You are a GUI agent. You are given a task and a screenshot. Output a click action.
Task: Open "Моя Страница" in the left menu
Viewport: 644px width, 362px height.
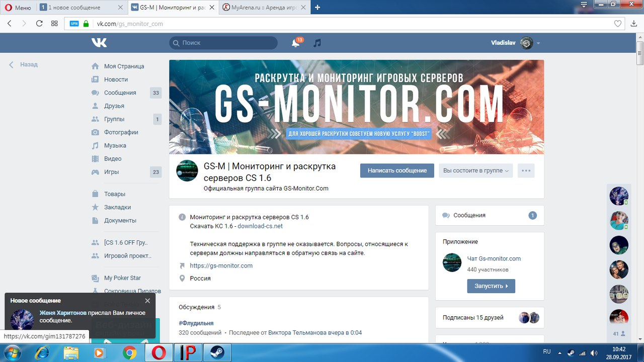tap(124, 66)
